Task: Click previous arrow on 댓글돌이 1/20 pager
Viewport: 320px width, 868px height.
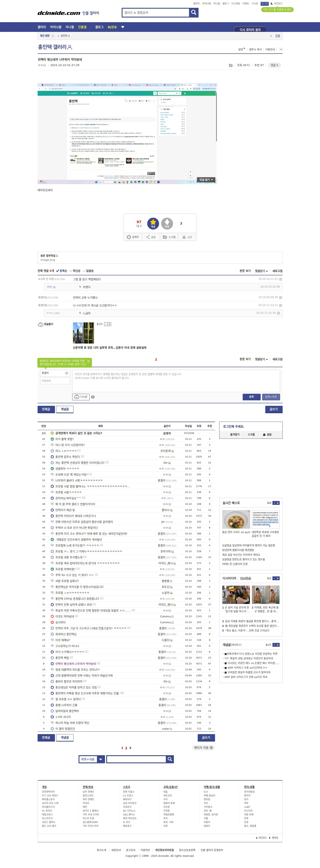Action: (106, 324)
